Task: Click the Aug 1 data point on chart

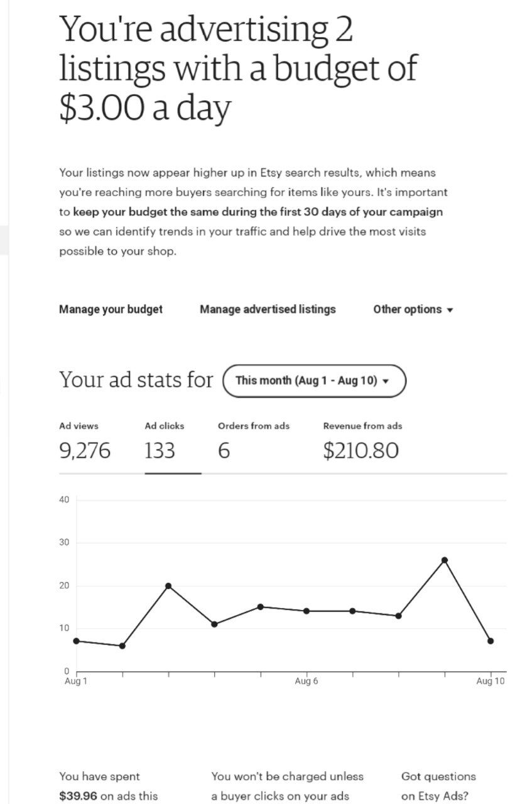Action: coord(76,641)
